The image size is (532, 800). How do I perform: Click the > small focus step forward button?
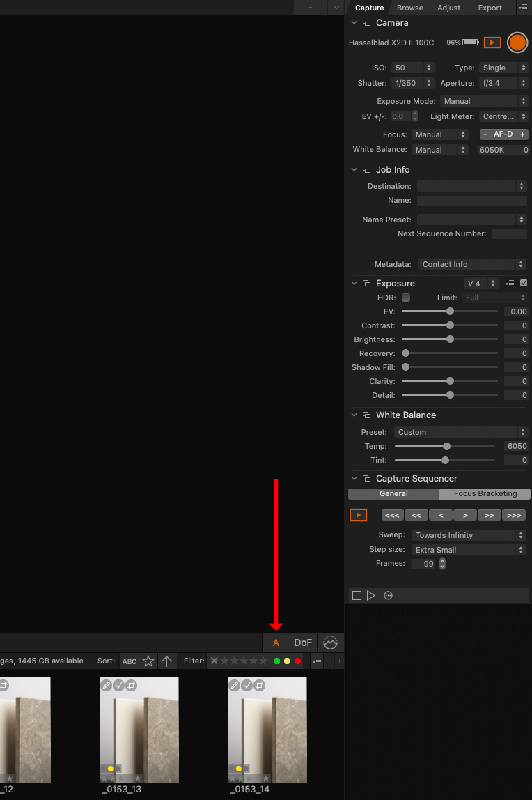[465, 515]
